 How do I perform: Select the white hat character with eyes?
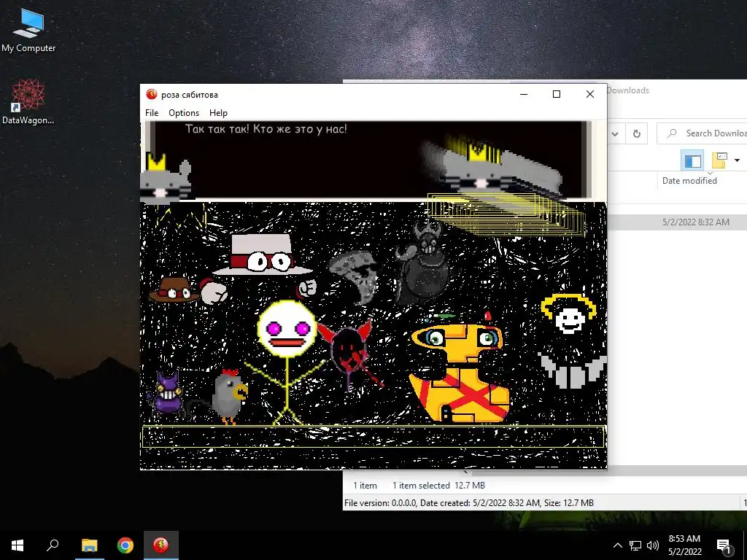tap(262, 254)
